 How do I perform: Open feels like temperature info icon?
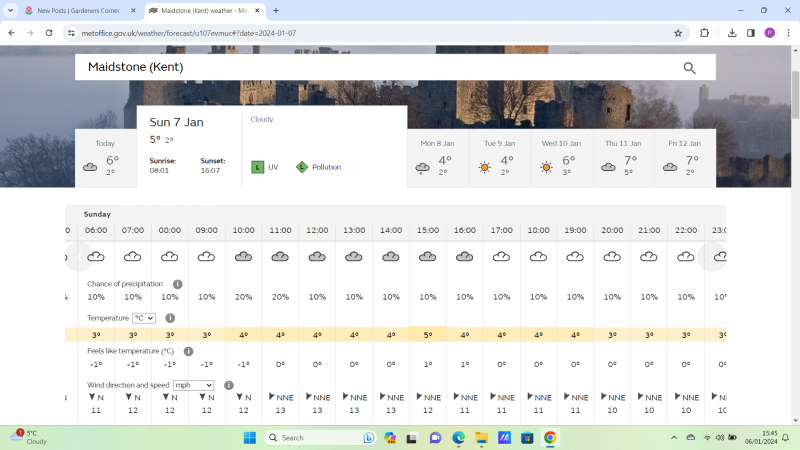pyautogui.click(x=188, y=351)
